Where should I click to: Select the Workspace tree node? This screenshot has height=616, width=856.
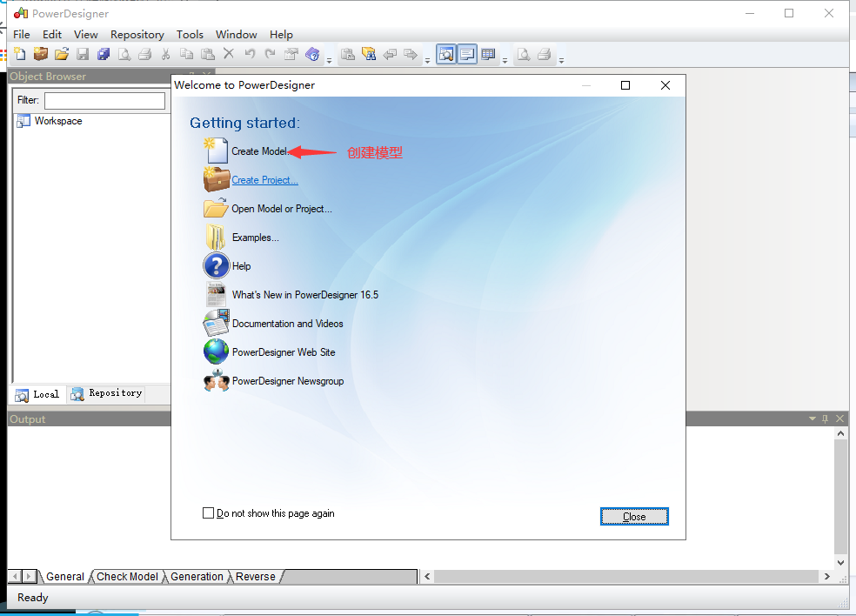(58, 121)
